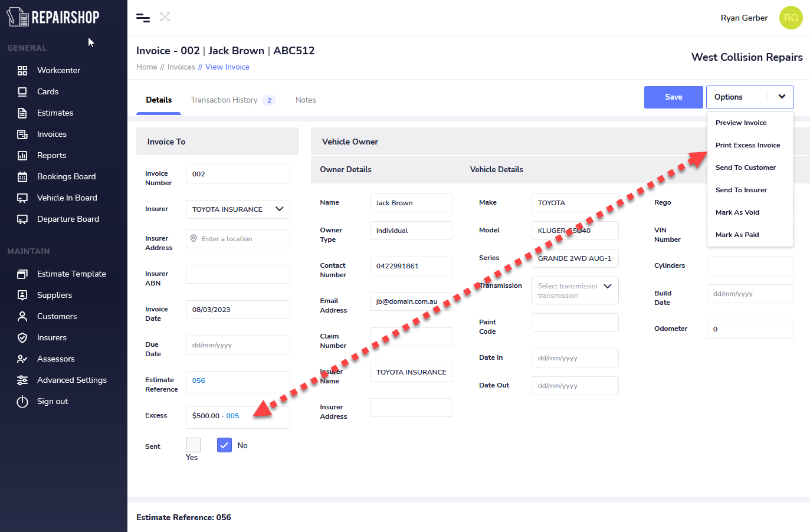Open Estimate Reference 056 link
Screen dimensions: 810x532
tap(199, 380)
